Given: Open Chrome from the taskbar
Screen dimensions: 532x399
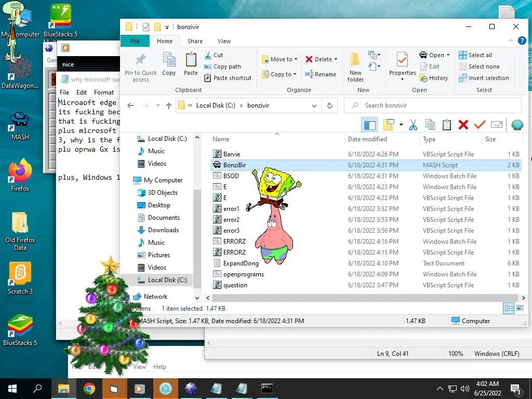Looking at the screenshot, I should (89, 389).
